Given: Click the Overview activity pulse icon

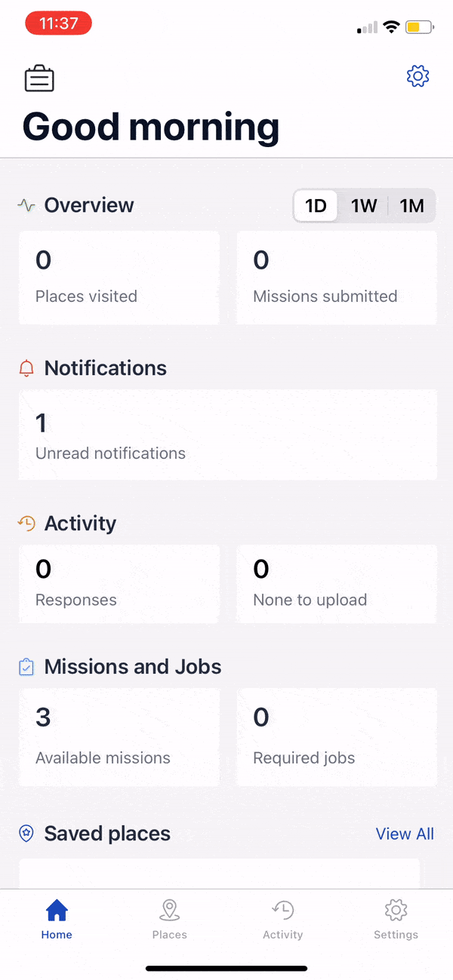Looking at the screenshot, I should pyautogui.click(x=25, y=204).
